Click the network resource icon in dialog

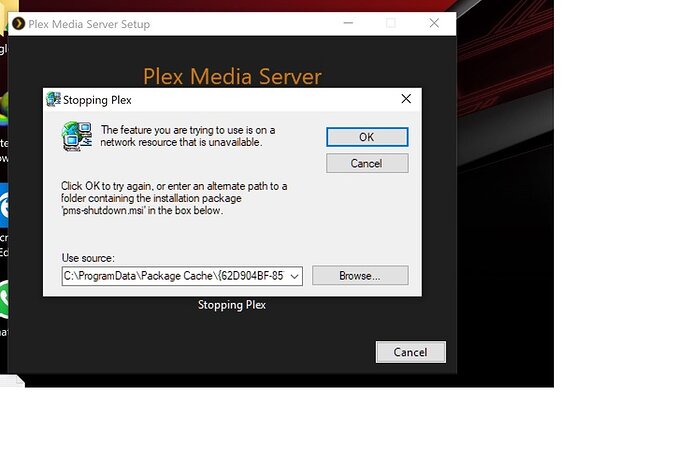coord(77,136)
